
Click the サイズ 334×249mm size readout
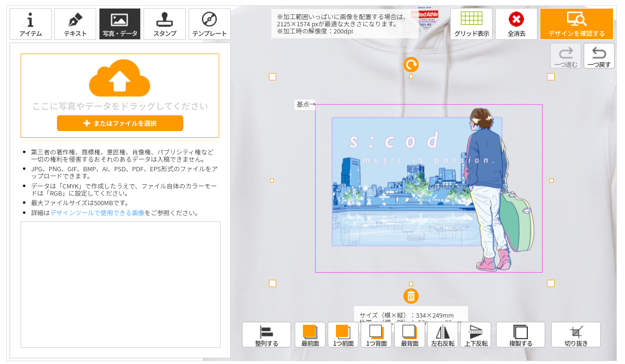pyautogui.click(x=407, y=315)
